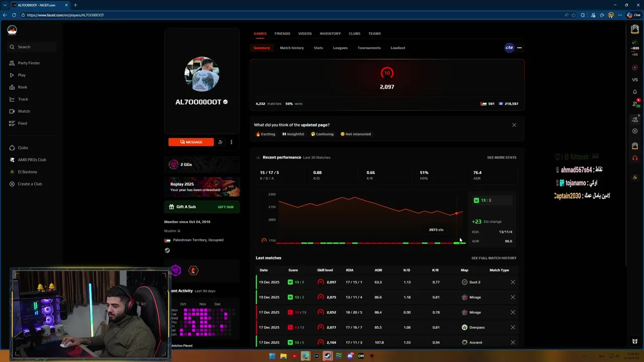Open the three-dot menu next to cts logo
This screenshot has width=644, height=362.
[519, 48]
